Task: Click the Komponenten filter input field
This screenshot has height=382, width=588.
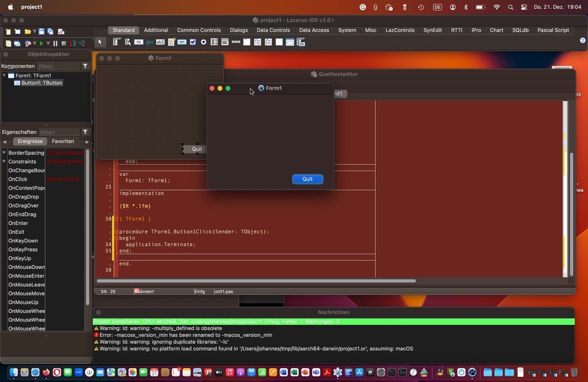Action: click(x=58, y=66)
